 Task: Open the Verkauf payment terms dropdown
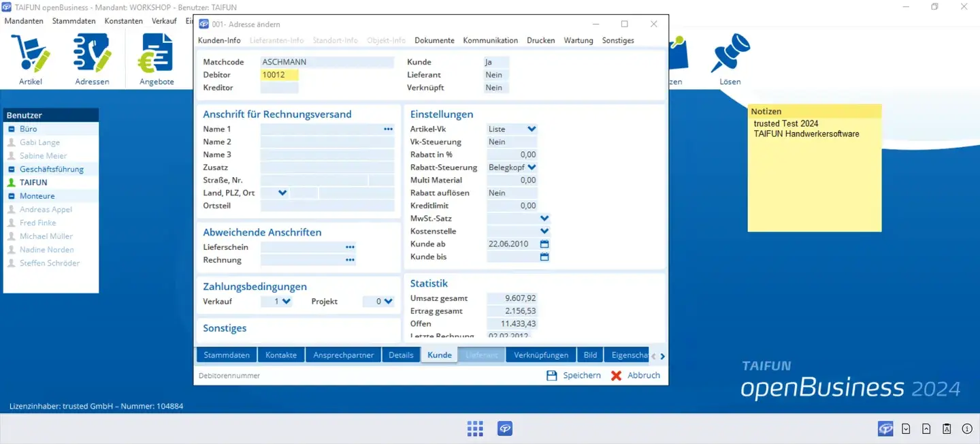(x=287, y=301)
